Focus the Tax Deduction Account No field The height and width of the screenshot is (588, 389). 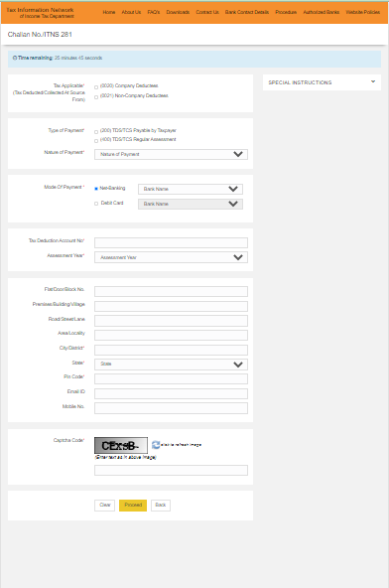click(171, 242)
